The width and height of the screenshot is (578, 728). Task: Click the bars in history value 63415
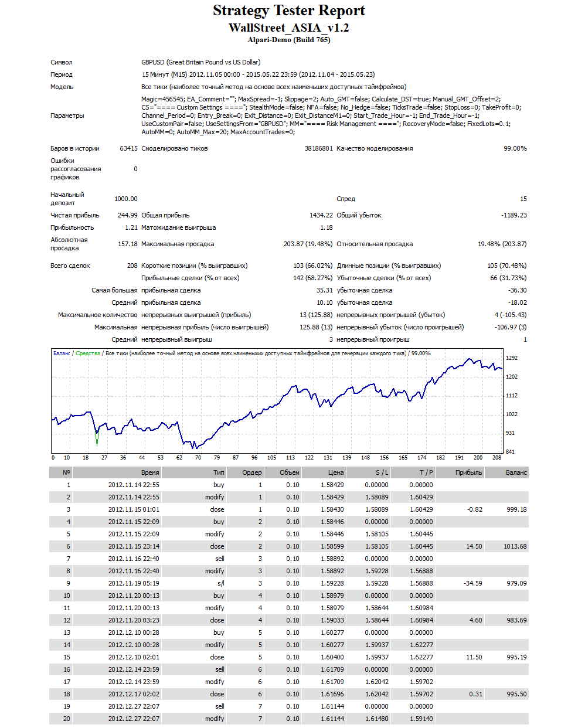pos(128,148)
